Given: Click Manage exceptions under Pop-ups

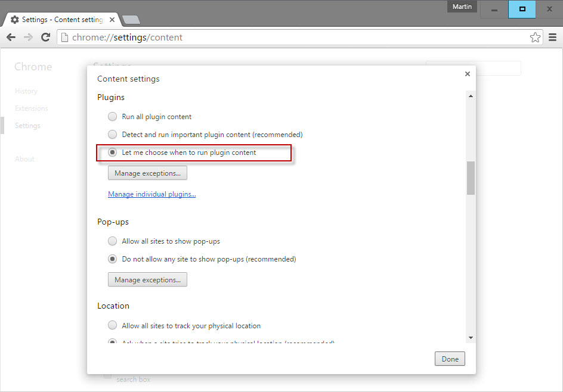Looking at the screenshot, I should [x=147, y=280].
